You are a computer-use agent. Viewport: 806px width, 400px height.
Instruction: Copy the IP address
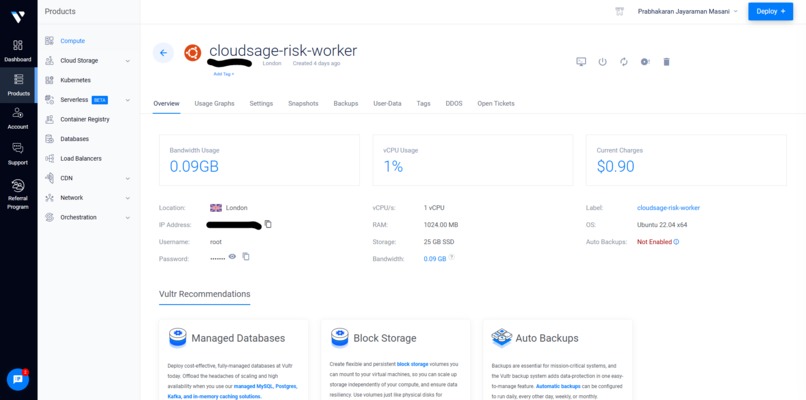[268, 224]
